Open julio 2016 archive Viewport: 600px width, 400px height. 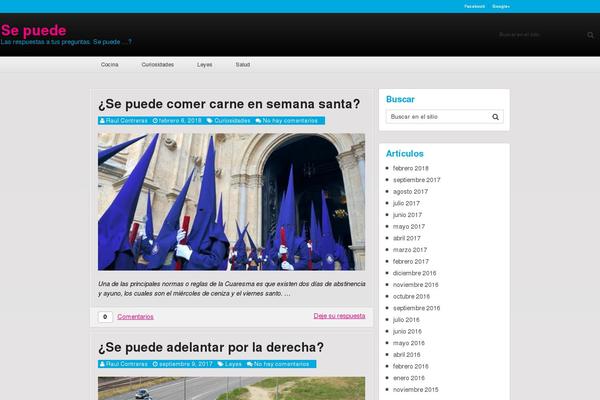[406, 320]
